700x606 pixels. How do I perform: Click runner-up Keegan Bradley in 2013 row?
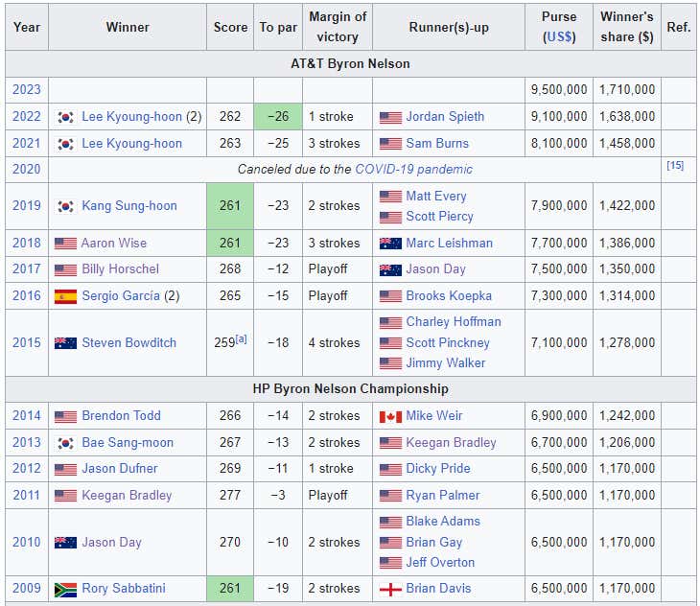(x=451, y=443)
